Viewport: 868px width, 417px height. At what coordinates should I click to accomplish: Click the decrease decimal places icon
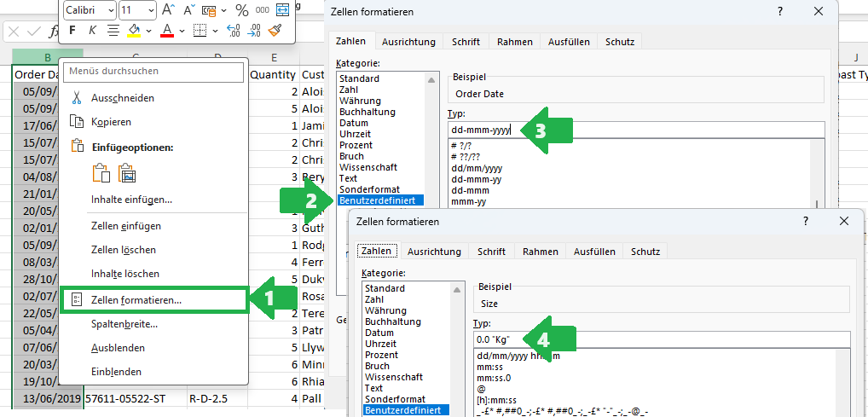pyautogui.click(x=253, y=30)
